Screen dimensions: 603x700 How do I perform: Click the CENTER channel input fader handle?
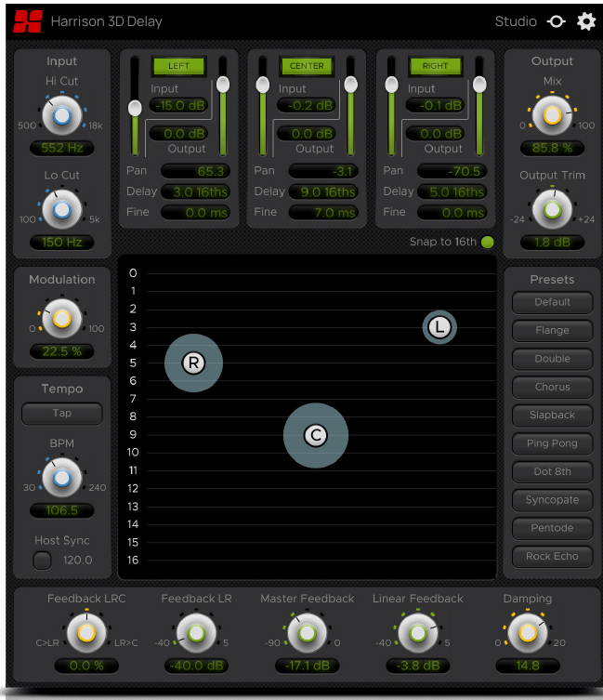pos(263,85)
